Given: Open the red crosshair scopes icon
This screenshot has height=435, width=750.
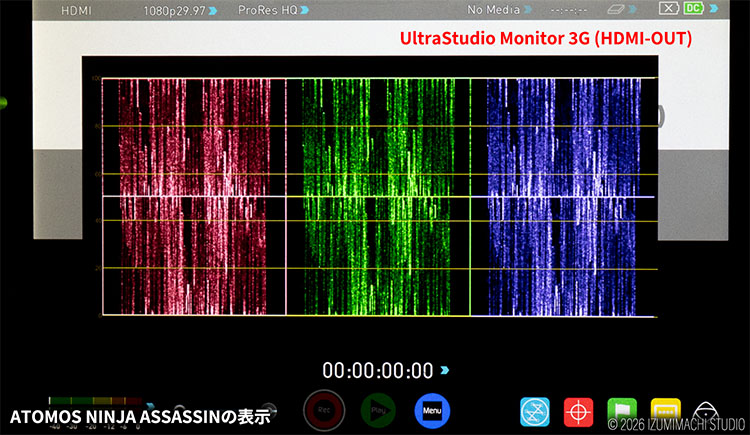Looking at the screenshot, I should (x=578, y=412).
